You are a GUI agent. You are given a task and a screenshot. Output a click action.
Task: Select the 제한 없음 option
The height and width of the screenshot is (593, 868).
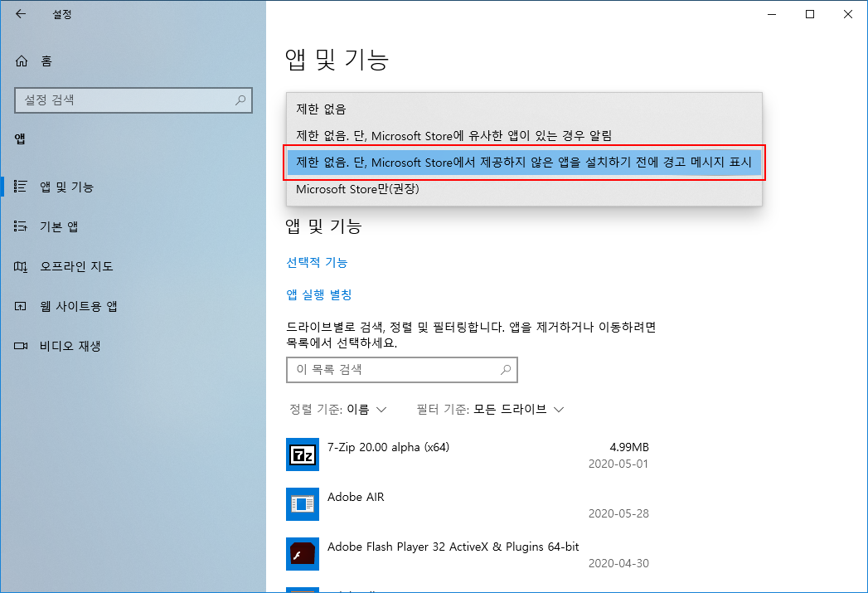coord(524,109)
